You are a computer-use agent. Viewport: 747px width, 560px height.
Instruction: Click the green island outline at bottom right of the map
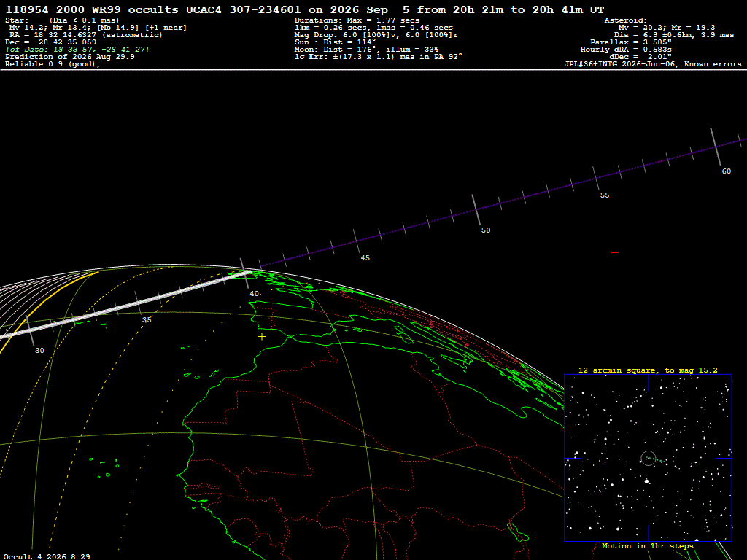(518, 532)
